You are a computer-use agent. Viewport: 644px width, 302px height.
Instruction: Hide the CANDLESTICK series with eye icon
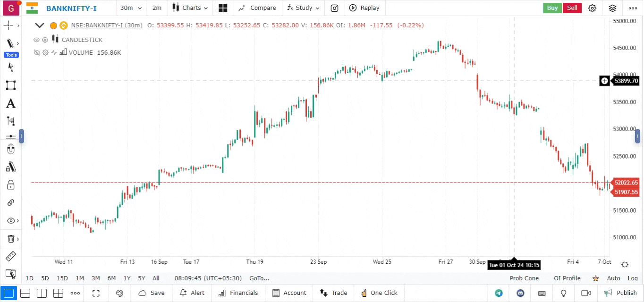(36, 40)
